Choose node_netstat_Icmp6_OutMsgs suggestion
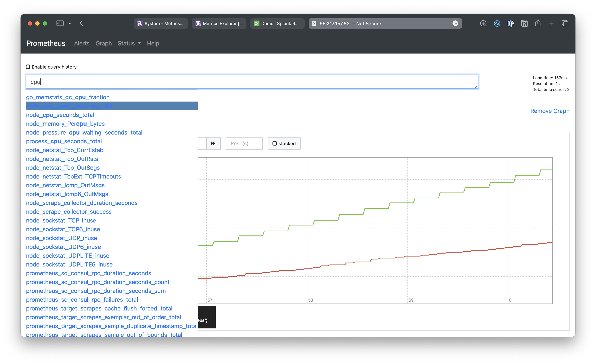Viewport: 596px width, 364px height. point(112,194)
